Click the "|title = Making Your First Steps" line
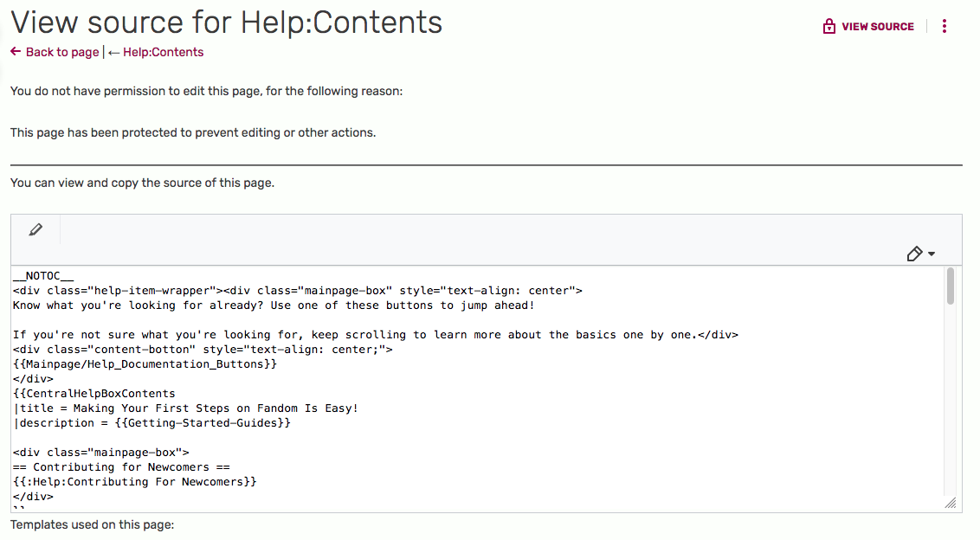 coord(185,408)
